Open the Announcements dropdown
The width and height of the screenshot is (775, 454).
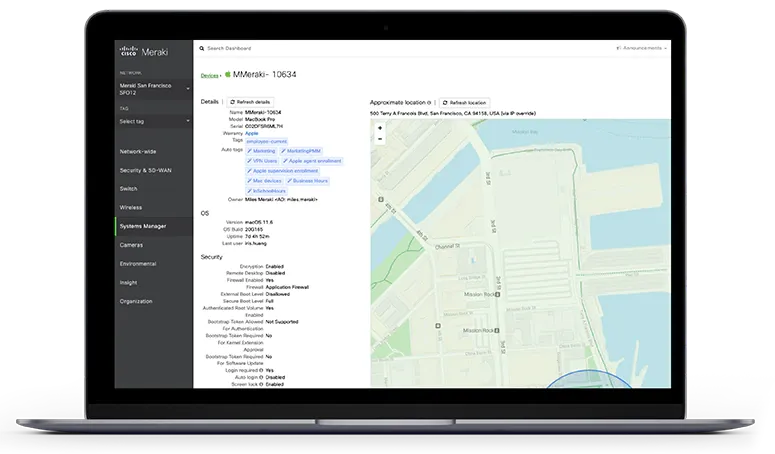coord(642,48)
